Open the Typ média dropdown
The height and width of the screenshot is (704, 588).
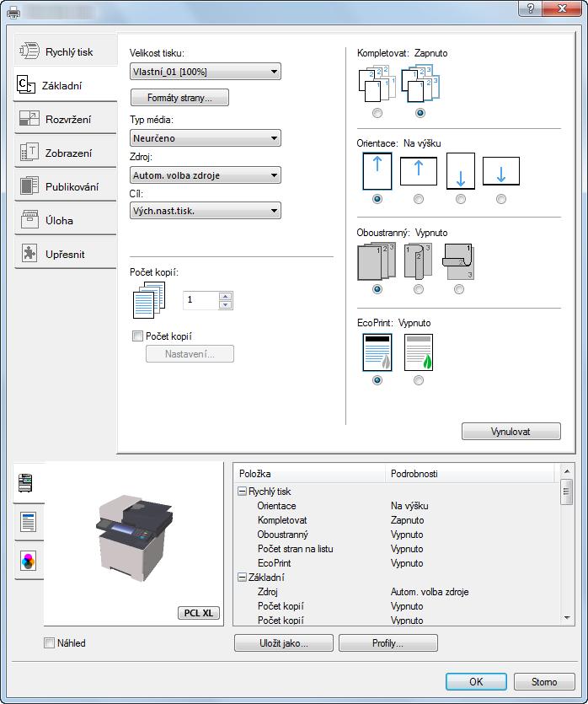click(206, 137)
